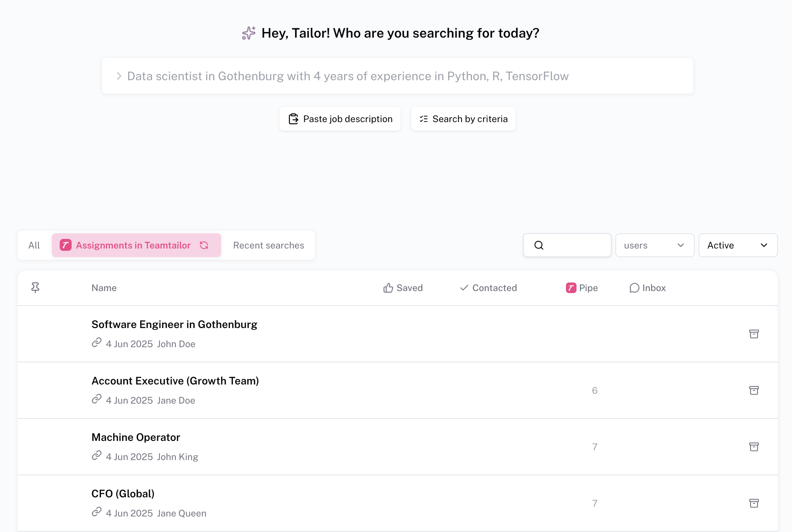The image size is (792, 532).
Task: Switch to the All tab
Action: click(34, 245)
